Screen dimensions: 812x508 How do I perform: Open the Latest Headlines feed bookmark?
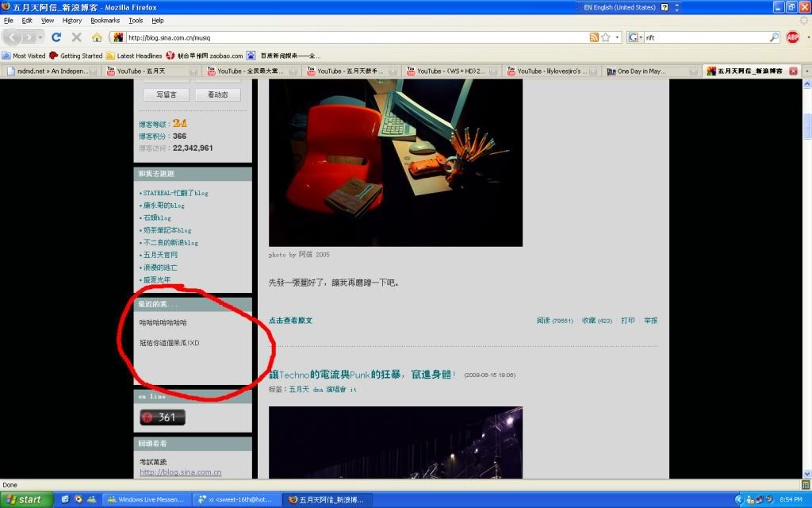[x=134, y=56]
